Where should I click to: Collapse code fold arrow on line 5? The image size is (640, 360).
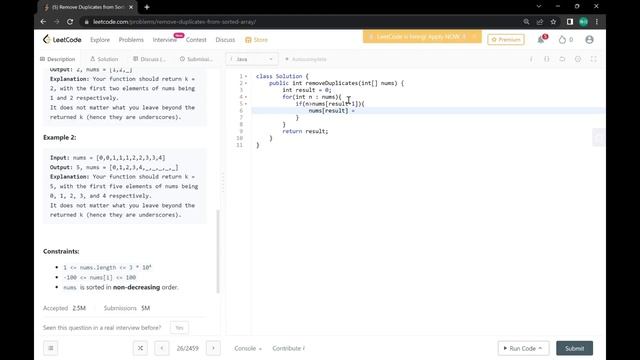tap(246, 104)
